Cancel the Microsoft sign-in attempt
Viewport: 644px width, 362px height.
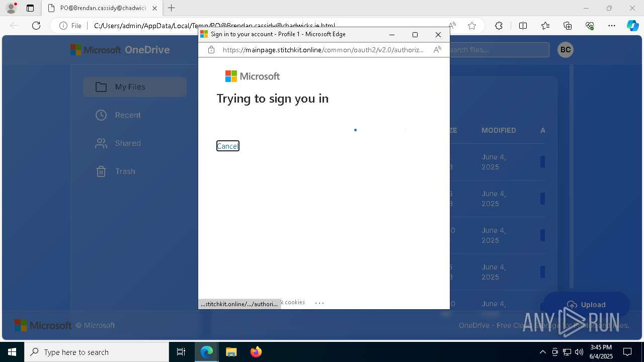point(227,146)
